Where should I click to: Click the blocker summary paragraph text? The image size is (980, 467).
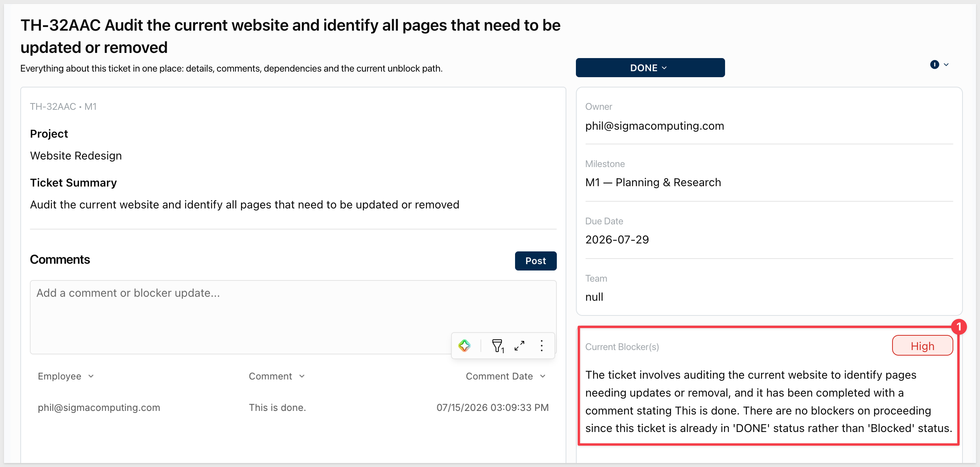pos(768,401)
